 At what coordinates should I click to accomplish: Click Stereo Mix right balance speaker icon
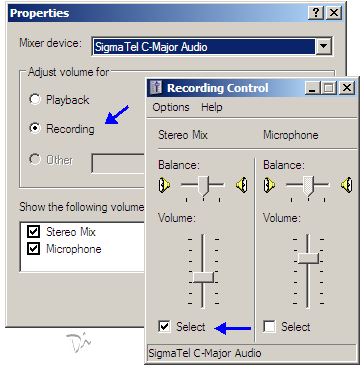pos(242,184)
